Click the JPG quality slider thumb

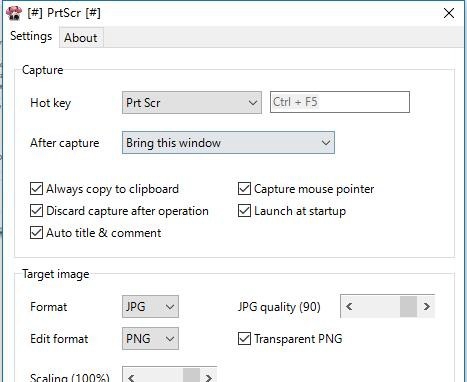coord(408,306)
